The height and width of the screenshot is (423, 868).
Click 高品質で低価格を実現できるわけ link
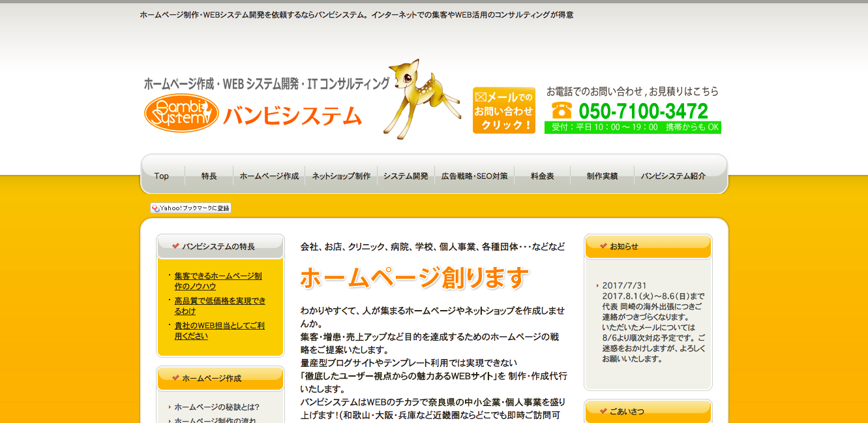tap(220, 306)
